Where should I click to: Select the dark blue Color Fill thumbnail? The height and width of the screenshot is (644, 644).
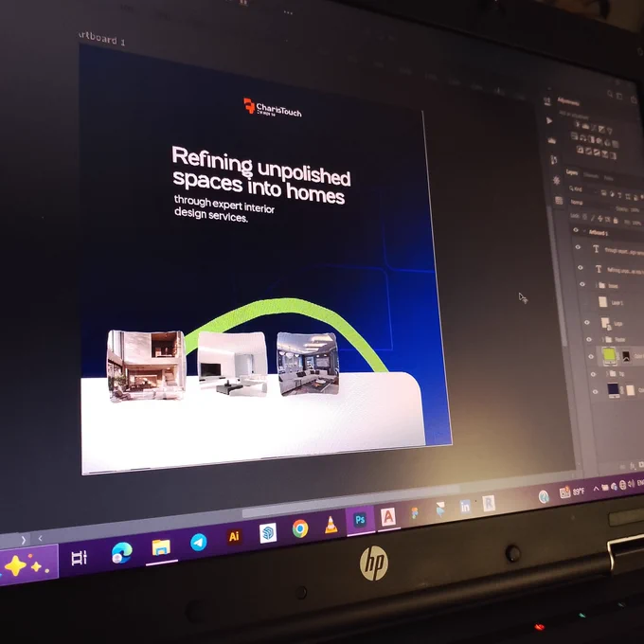(613, 388)
